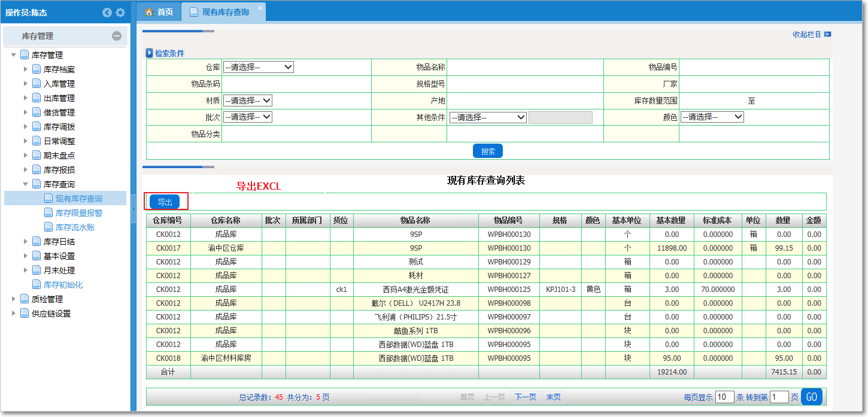Open the 材质 dropdown

pos(247,101)
